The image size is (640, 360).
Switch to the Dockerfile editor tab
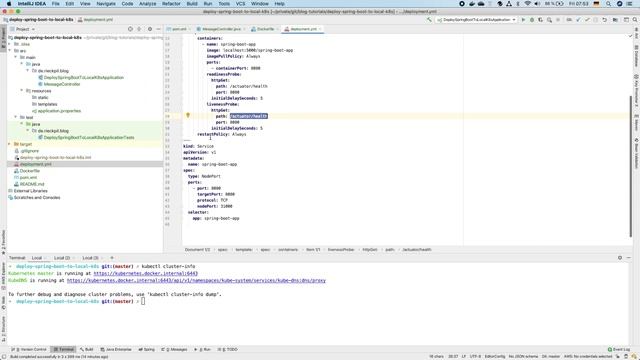[x=265, y=29]
